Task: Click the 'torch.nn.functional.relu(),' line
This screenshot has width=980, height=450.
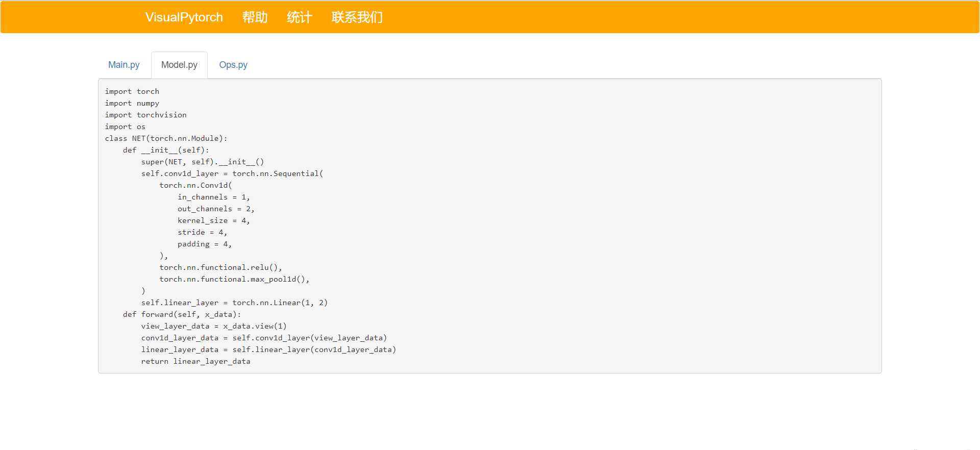Action: (x=220, y=267)
